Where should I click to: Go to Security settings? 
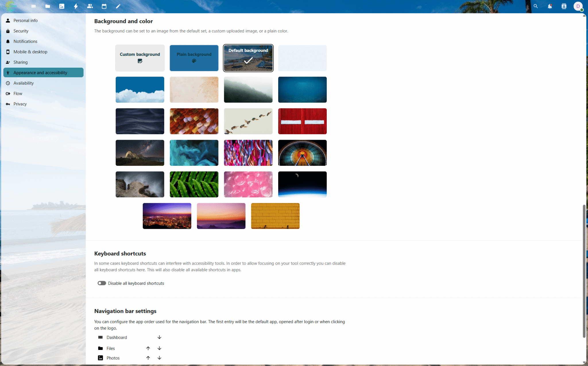tap(43, 31)
